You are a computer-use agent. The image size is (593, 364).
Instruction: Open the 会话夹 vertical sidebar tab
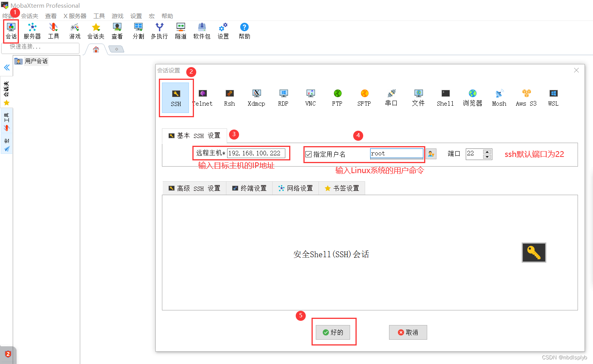pos(7,93)
